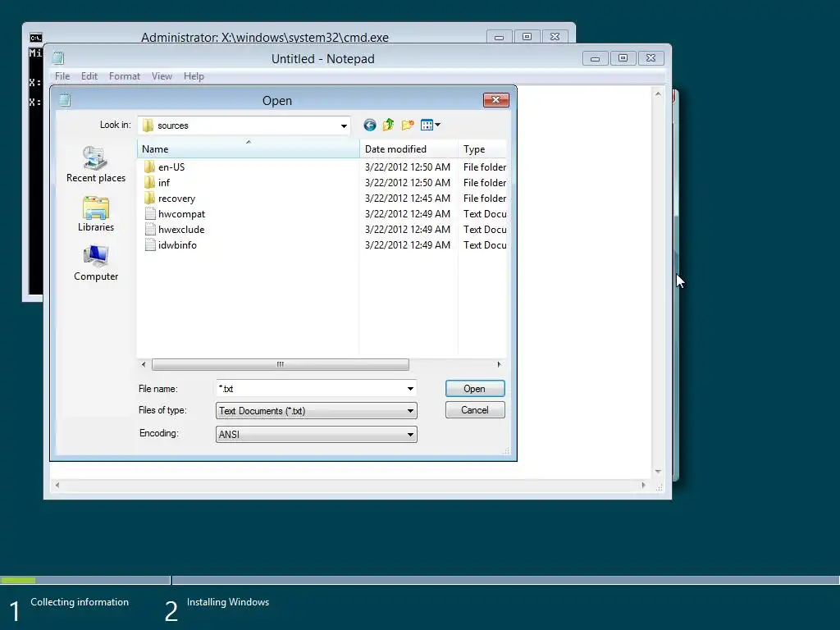The width and height of the screenshot is (840, 630).
Task: Click inside the File name input field
Action: click(x=309, y=388)
